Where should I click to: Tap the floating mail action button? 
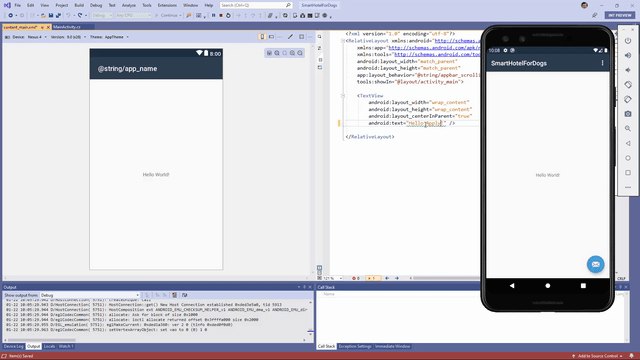click(x=596, y=264)
